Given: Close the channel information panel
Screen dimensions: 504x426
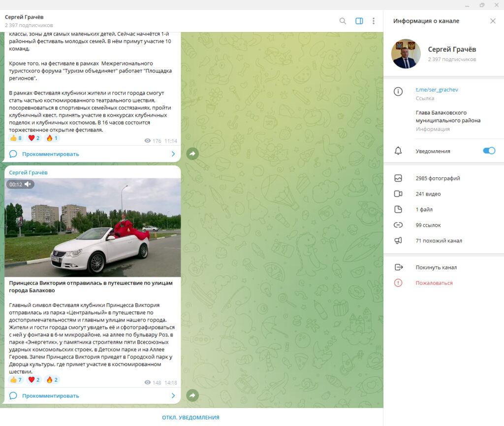Looking at the screenshot, I should point(493,21).
